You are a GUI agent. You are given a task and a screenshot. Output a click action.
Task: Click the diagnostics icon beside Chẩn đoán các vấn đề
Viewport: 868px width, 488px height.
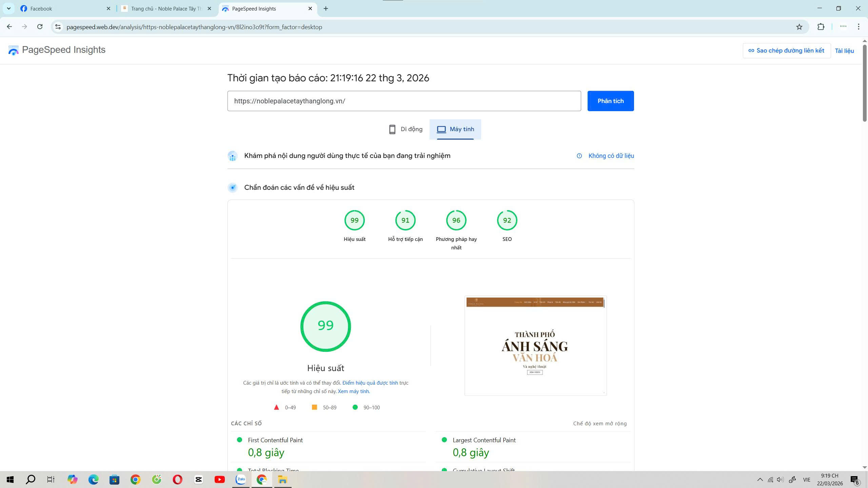point(233,187)
